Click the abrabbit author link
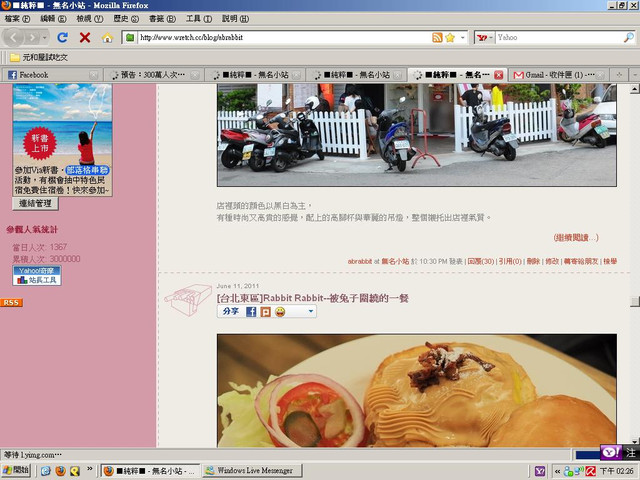 pos(360,261)
